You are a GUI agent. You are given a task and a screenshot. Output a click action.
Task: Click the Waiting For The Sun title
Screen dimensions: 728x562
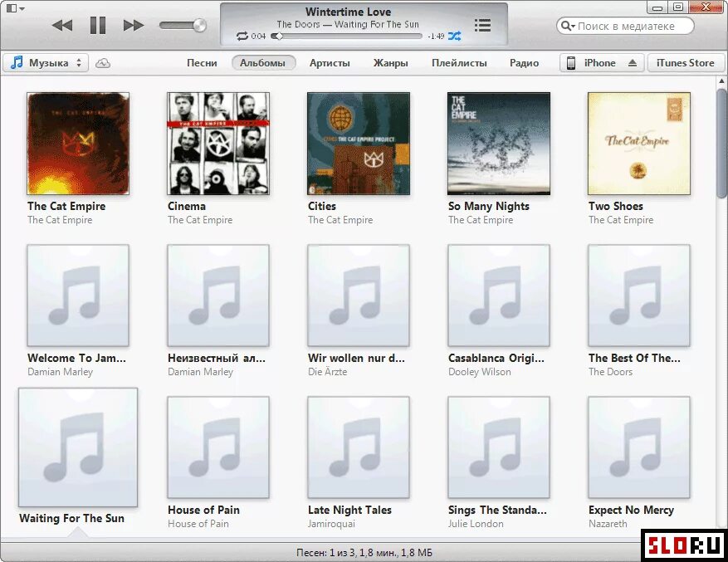tap(72, 518)
